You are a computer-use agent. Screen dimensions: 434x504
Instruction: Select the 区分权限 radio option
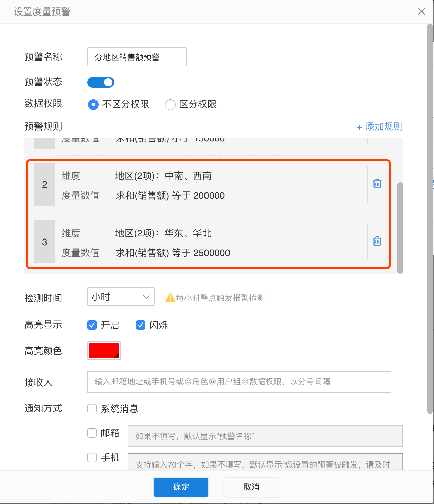point(170,105)
